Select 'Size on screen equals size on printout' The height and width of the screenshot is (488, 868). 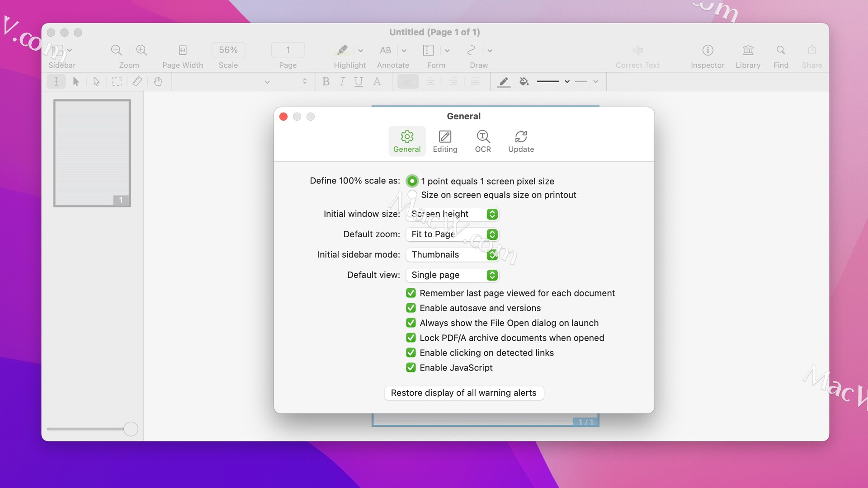[x=412, y=195]
